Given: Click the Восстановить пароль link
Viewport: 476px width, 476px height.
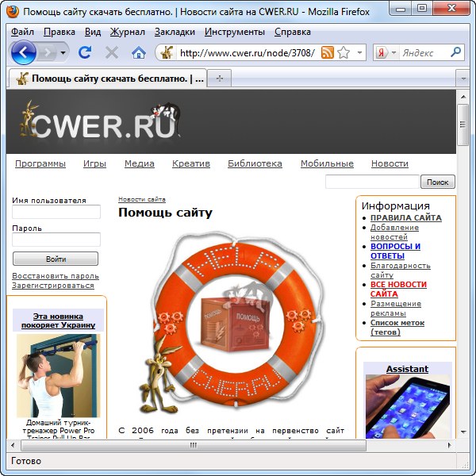Looking at the screenshot, I should (56, 276).
